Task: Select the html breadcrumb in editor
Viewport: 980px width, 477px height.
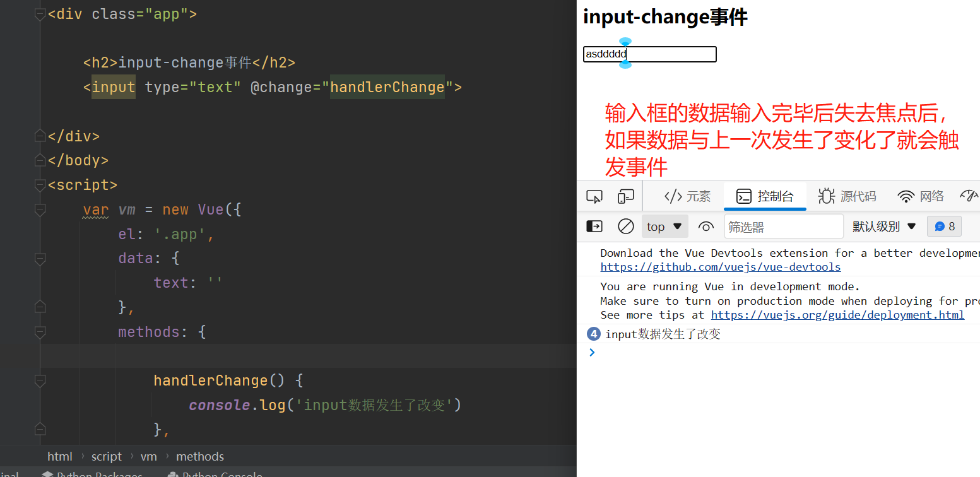Action: 60,456
